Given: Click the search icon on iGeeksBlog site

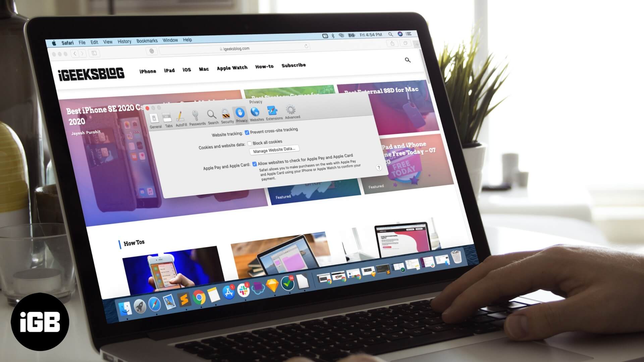Looking at the screenshot, I should pos(408,60).
